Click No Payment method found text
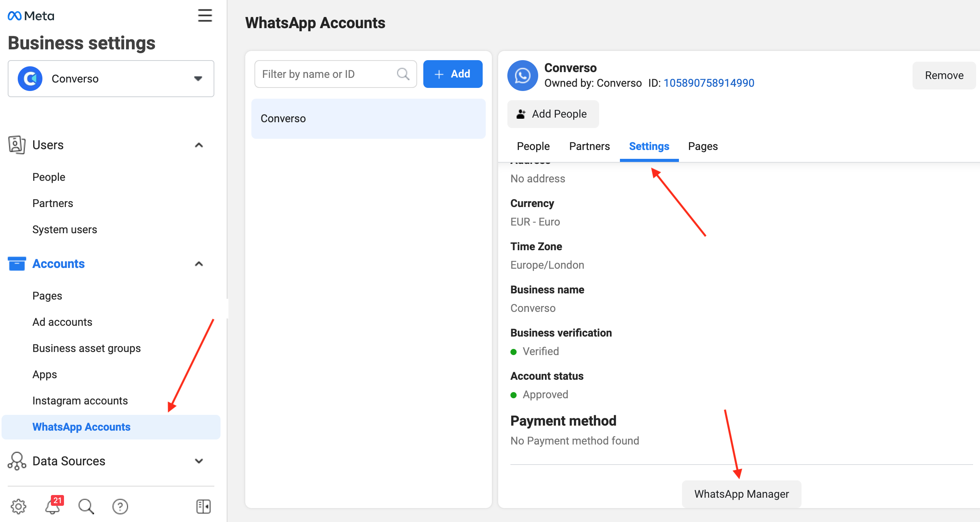This screenshot has height=522, width=980. pos(574,441)
